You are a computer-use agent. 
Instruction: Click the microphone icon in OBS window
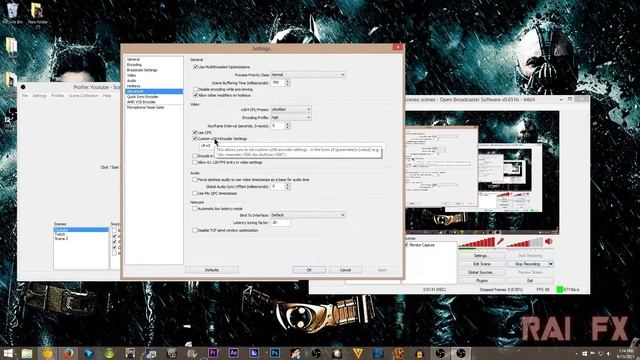pyautogui.click(x=500, y=242)
